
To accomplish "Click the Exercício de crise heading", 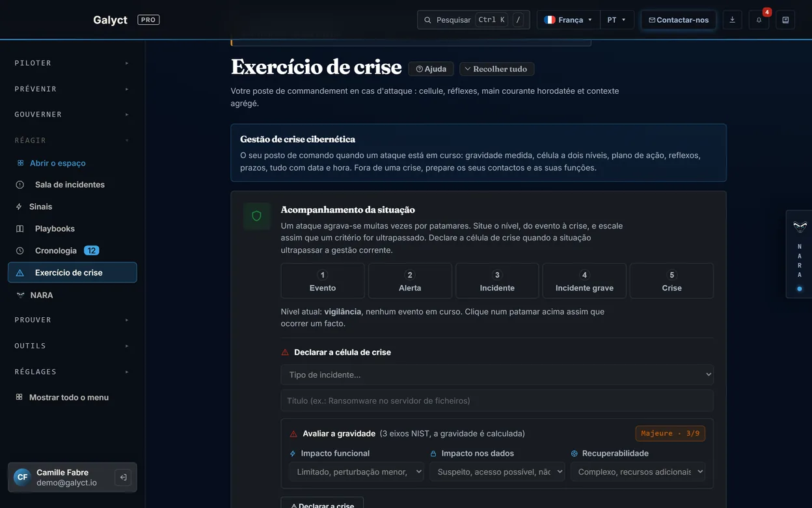I will click(316, 67).
